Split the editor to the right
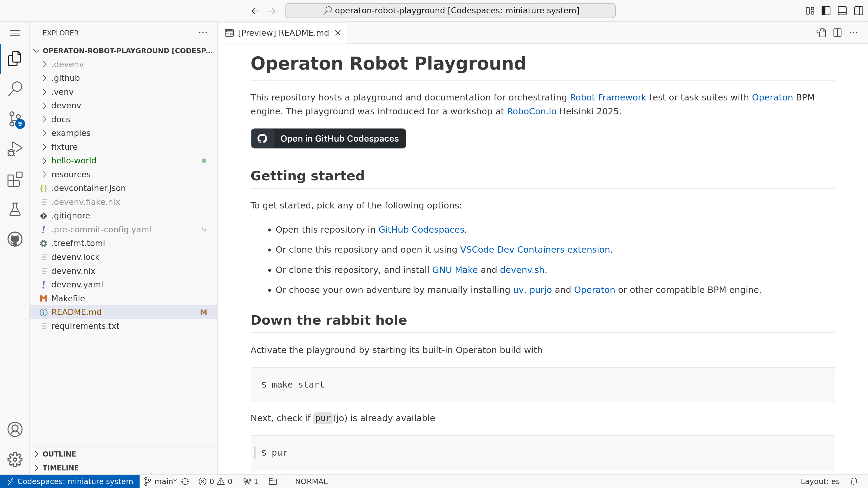Image resolution: width=868 pixels, height=488 pixels. (x=838, y=33)
